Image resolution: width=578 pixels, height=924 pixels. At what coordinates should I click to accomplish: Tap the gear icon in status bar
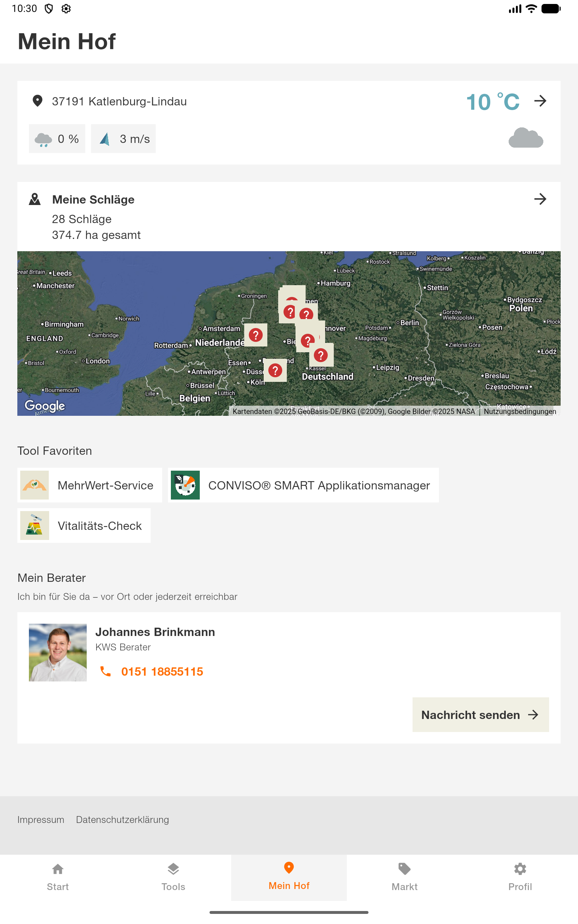pos(66,8)
